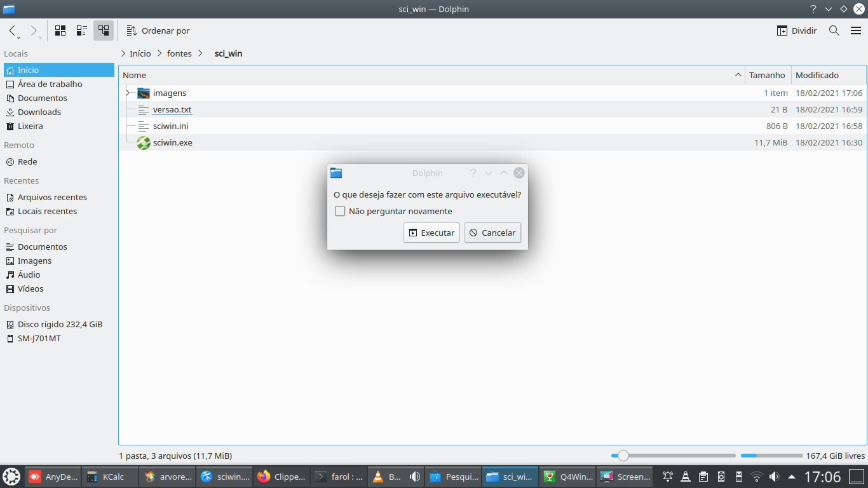Sort by the Modificado column header
The image size is (868, 488).
(829, 75)
